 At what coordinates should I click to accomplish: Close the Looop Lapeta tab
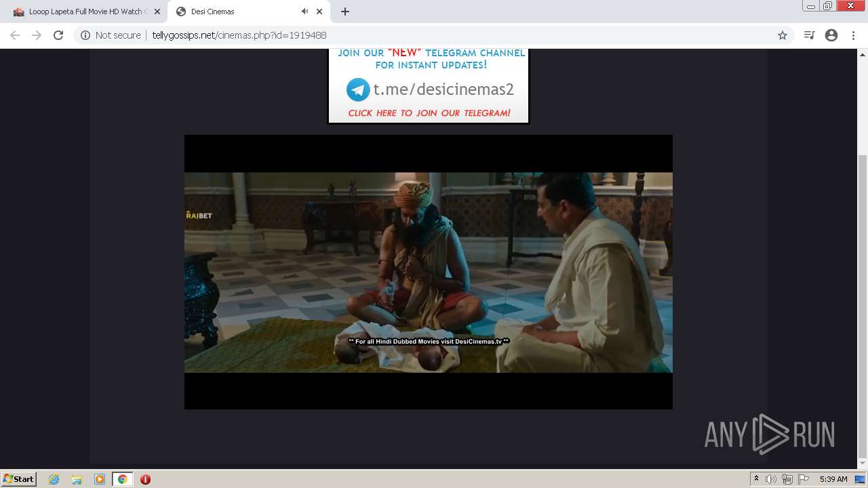[157, 12]
